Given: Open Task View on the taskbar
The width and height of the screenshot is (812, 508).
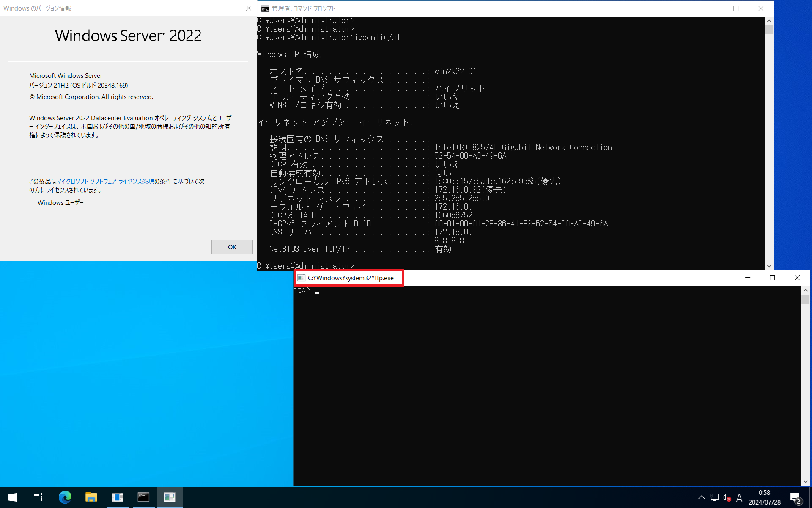Looking at the screenshot, I should [38, 497].
